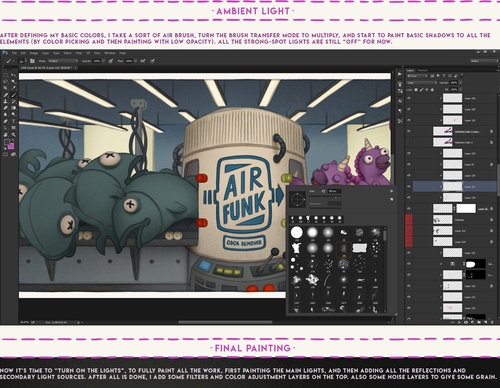This screenshot has width=500, height=388.
Task: Select the Hand tool
Action: (x=6, y=135)
